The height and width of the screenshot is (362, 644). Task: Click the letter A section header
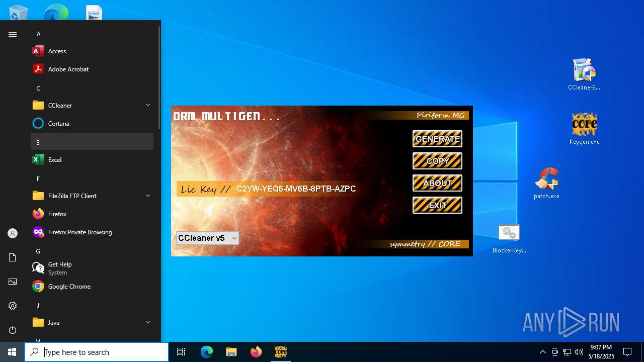click(92, 34)
